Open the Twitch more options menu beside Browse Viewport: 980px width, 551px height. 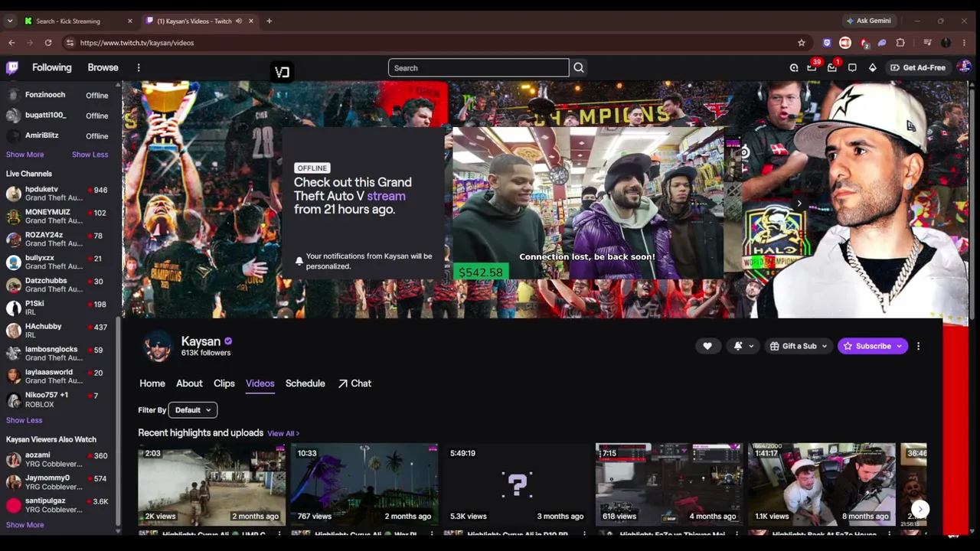(x=139, y=67)
